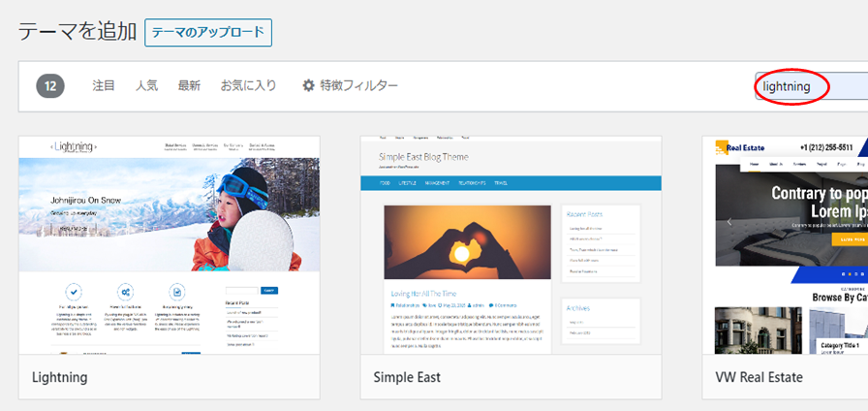
Task: Open the 注目 tab
Action: click(103, 86)
